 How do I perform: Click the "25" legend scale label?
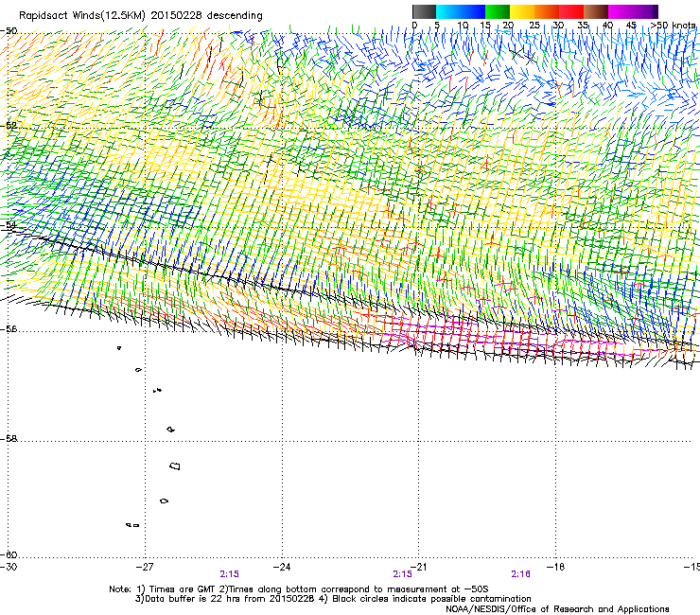tap(534, 26)
